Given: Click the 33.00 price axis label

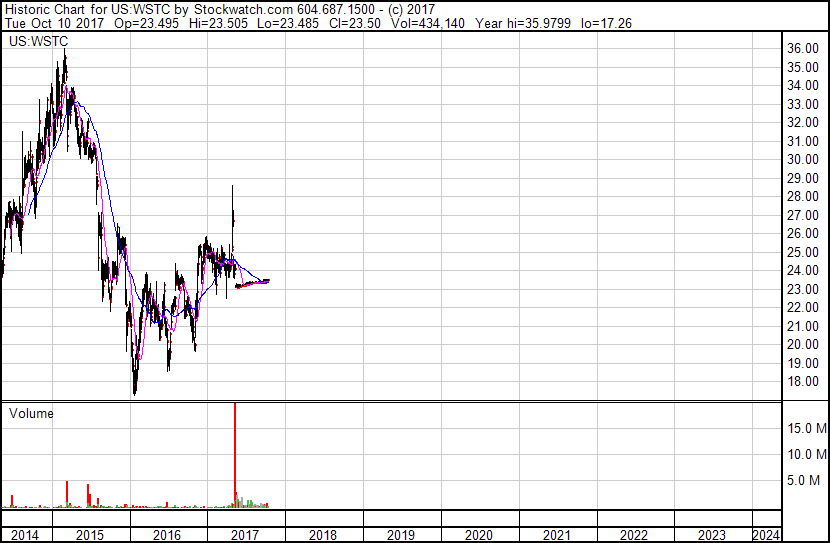Looking at the screenshot, I should tap(803, 104).
